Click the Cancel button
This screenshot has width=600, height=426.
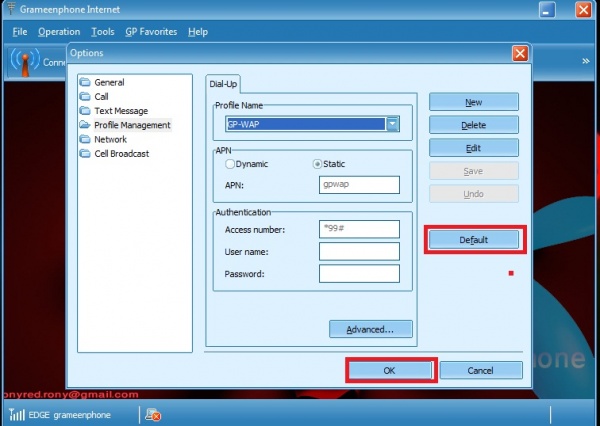point(481,370)
